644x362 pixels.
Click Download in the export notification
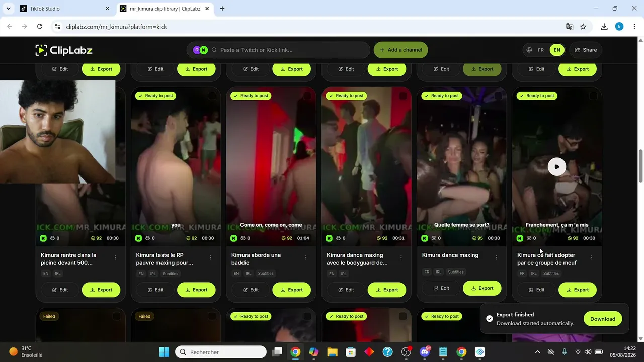click(x=603, y=319)
